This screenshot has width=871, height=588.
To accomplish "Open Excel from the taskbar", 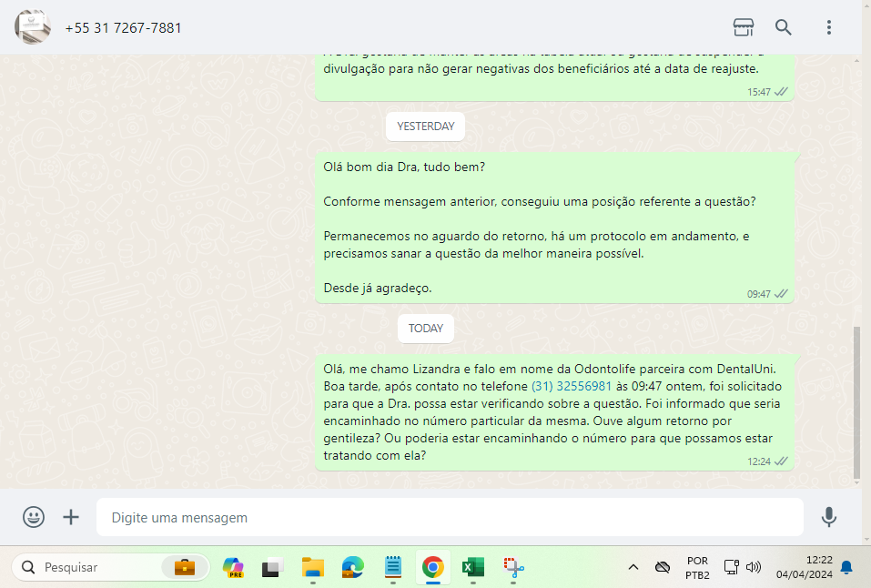I will 472,567.
